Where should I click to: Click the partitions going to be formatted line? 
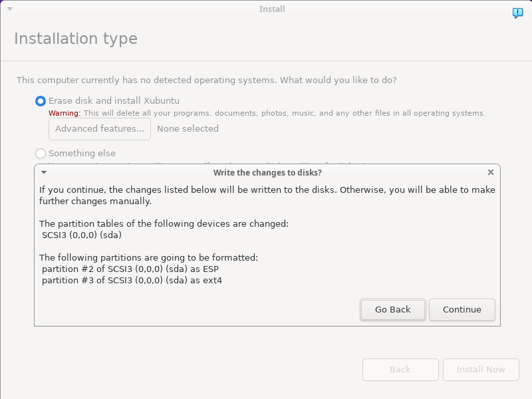148,258
